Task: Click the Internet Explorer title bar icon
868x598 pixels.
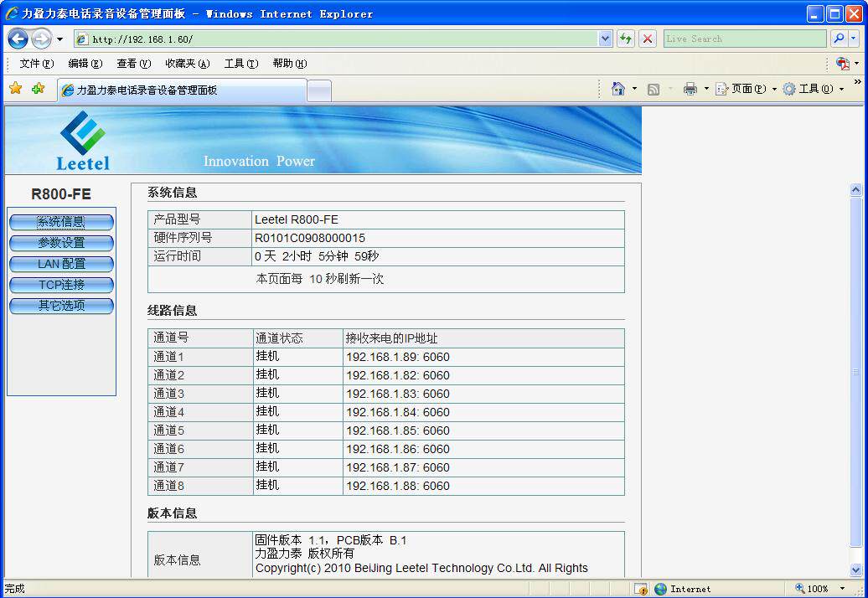Action: click(12, 13)
